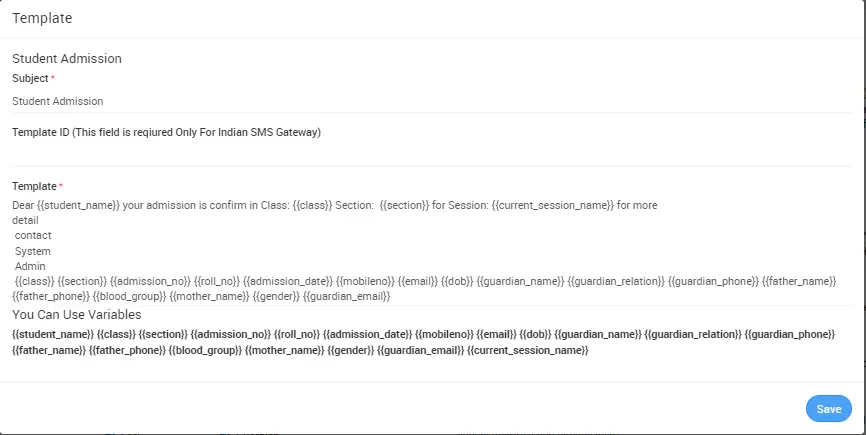Click the Subject input field
This screenshot has width=866, height=435.
point(430,101)
